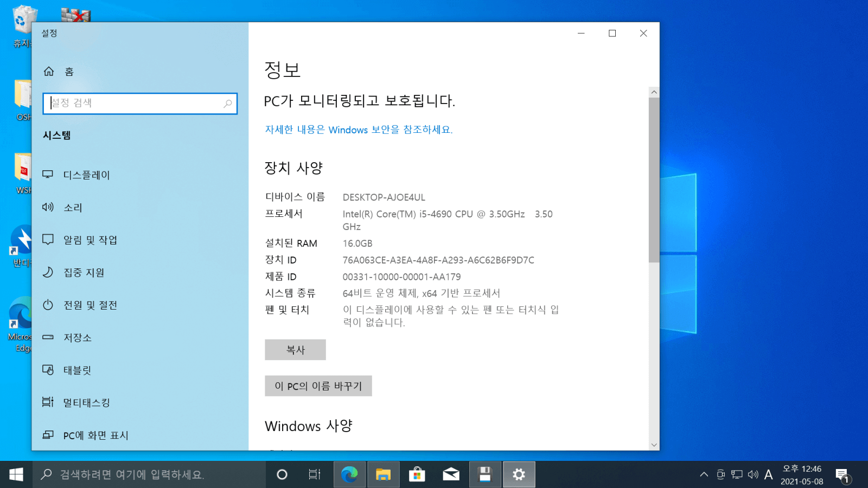
Task: Click the 디스플레이 monitor icon in sidebar
Action: coord(48,175)
